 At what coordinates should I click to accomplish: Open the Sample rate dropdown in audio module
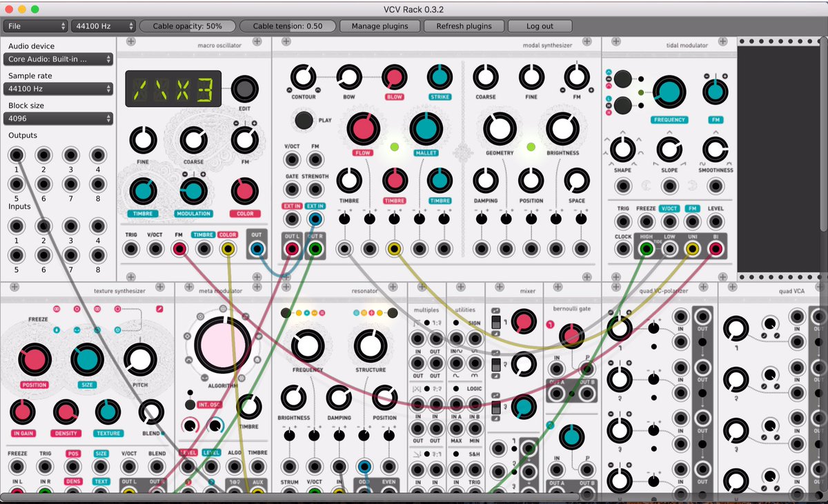(x=59, y=89)
